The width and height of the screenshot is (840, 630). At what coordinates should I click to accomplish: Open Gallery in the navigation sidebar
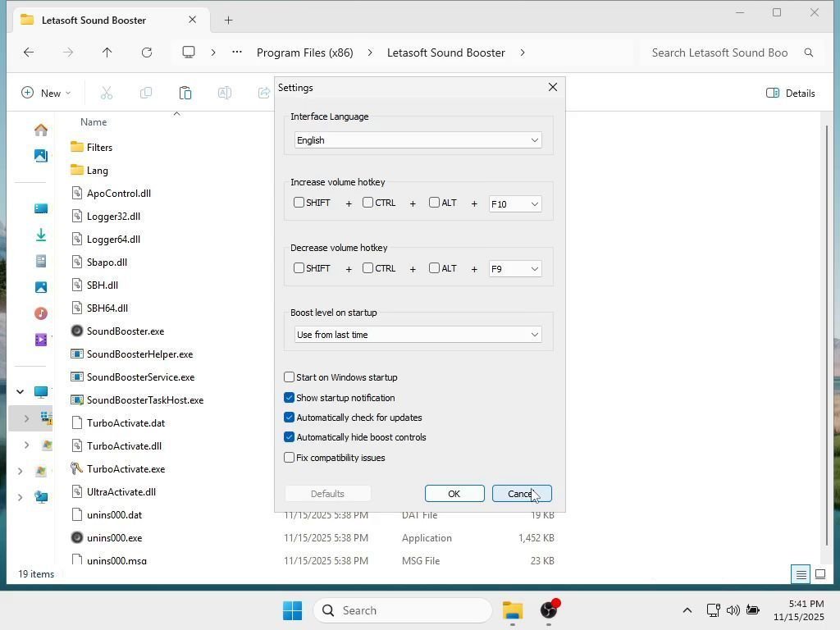tap(41, 156)
